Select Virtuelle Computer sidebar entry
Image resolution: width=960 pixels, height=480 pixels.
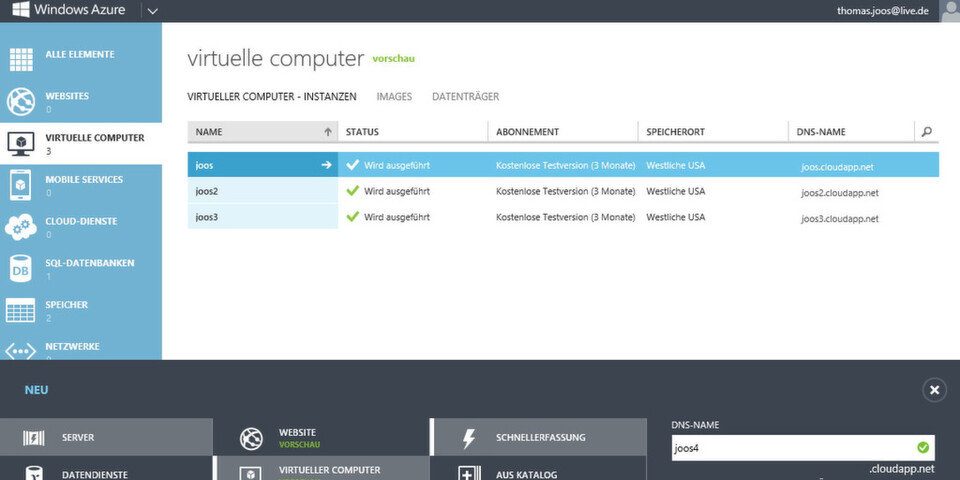click(x=81, y=143)
